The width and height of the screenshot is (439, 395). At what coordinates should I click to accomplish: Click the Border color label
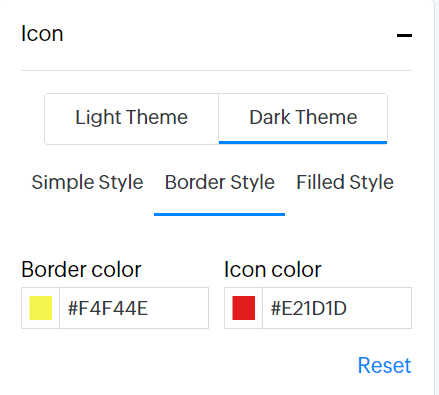(x=81, y=269)
